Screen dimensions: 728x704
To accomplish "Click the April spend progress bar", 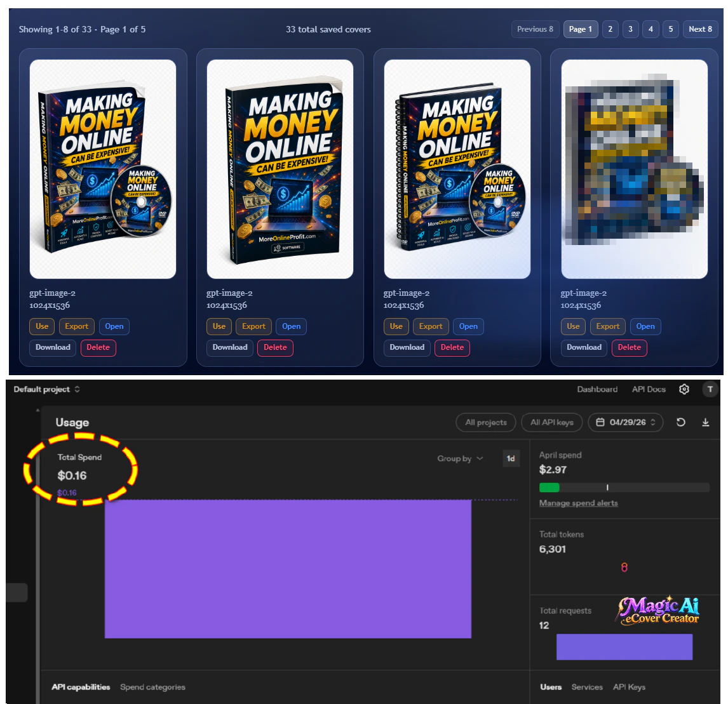I will tap(624, 488).
